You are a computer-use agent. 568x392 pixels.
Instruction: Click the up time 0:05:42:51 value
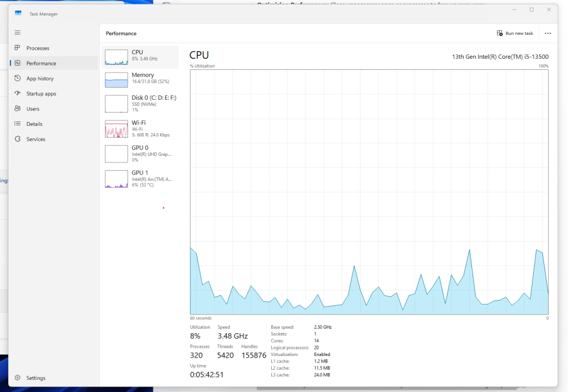point(207,375)
